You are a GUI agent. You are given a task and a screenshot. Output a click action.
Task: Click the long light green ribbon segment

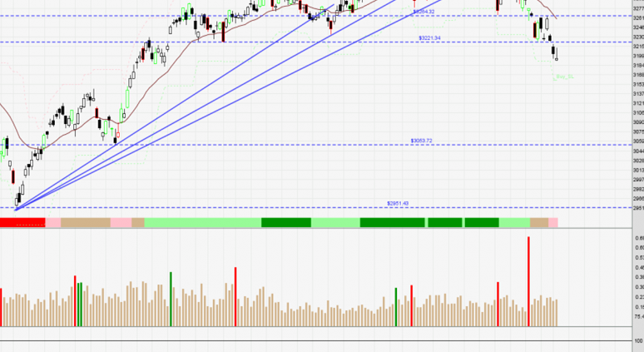coord(202,222)
